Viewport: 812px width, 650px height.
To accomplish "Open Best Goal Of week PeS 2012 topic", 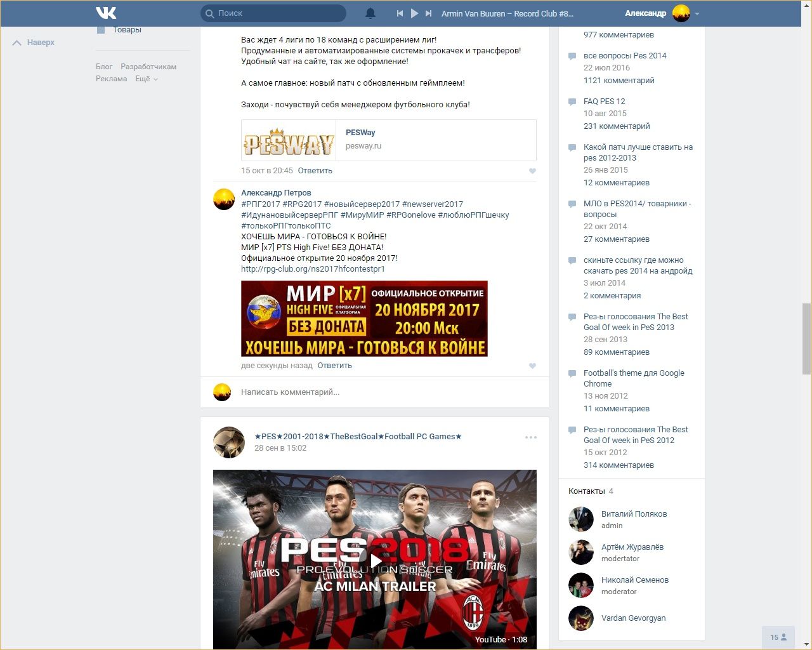I will 636,435.
